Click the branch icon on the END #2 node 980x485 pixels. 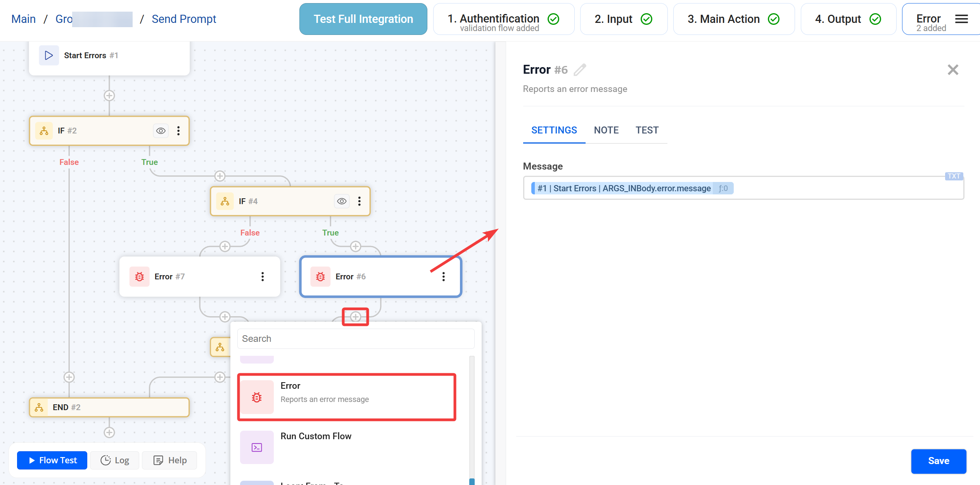click(39, 407)
